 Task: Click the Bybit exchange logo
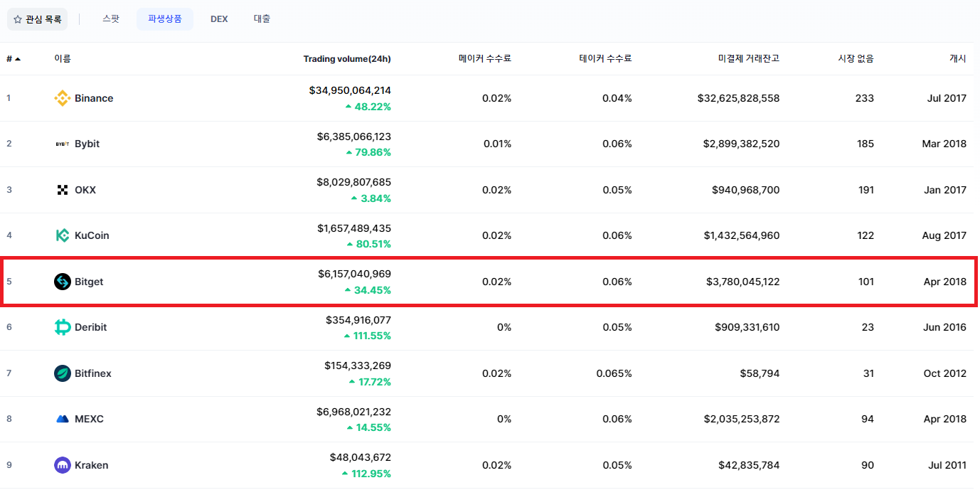63,144
